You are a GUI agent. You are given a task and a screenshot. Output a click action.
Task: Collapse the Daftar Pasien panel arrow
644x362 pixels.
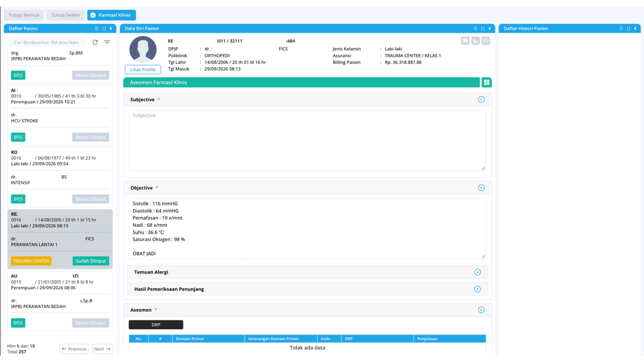coord(111,29)
